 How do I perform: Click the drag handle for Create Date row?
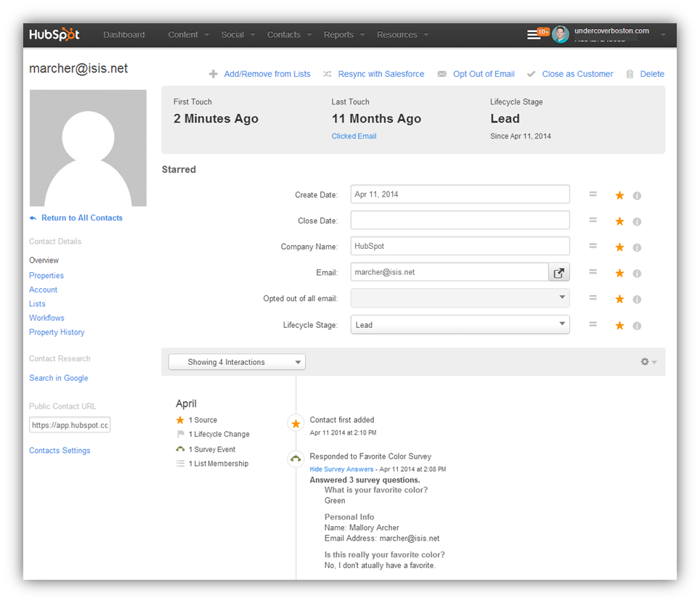coord(593,194)
